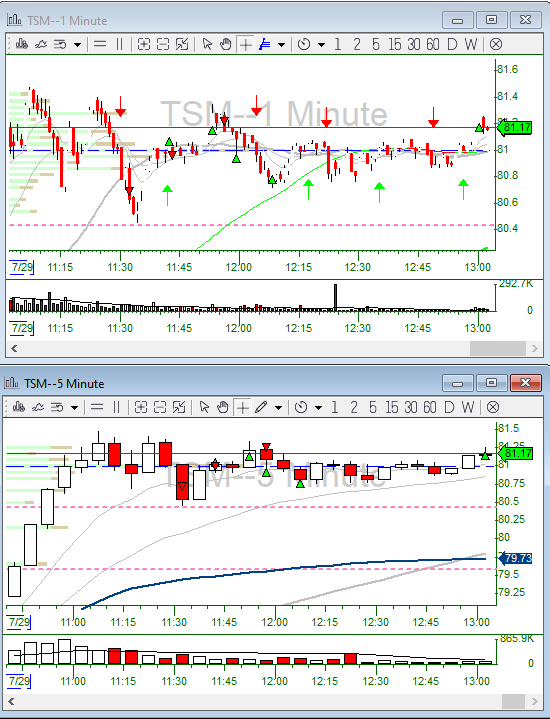Click the blue drawing tool icon in 1 Minute toolbar
550x719 pixels.
click(265, 44)
